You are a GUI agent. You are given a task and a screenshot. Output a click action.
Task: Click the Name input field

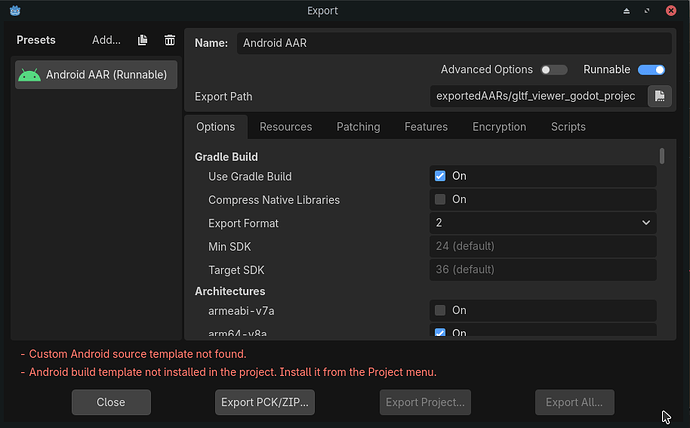(x=454, y=43)
